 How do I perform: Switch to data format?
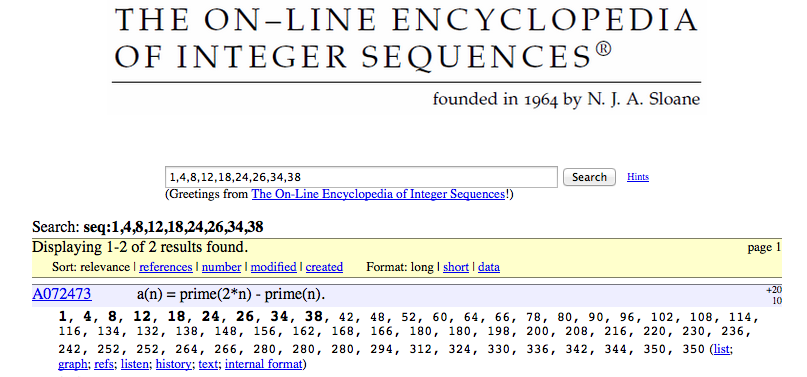click(x=489, y=267)
